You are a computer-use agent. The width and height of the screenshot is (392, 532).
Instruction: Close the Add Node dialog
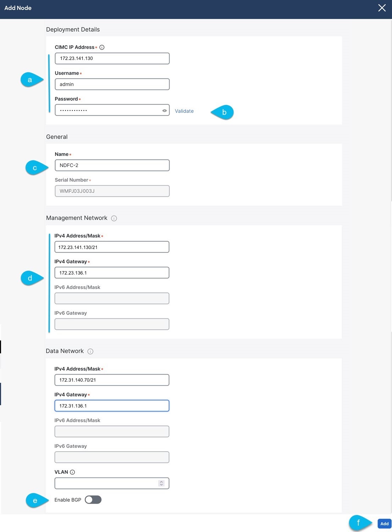click(382, 8)
